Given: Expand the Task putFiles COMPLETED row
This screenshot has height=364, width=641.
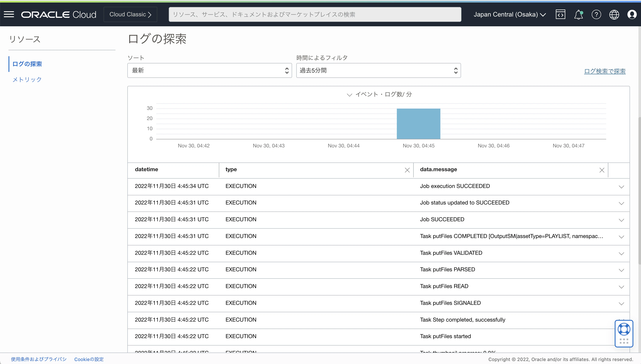Looking at the screenshot, I should tap(621, 237).
